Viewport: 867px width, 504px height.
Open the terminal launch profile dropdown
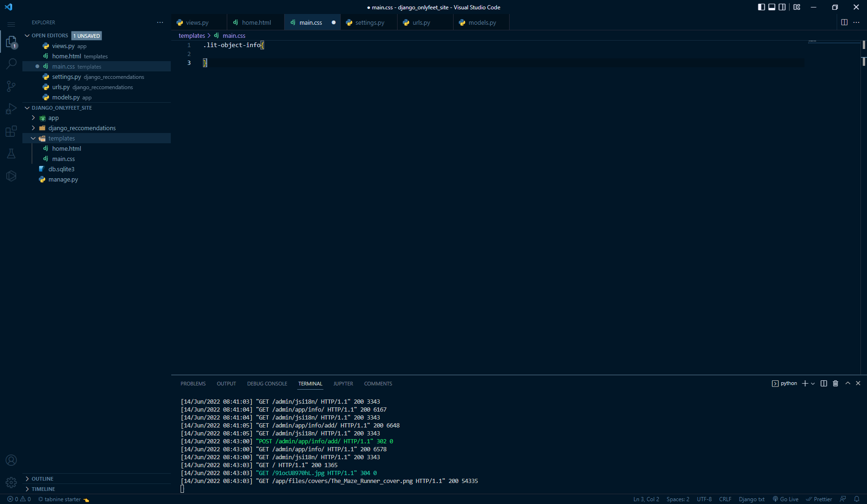(x=813, y=383)
